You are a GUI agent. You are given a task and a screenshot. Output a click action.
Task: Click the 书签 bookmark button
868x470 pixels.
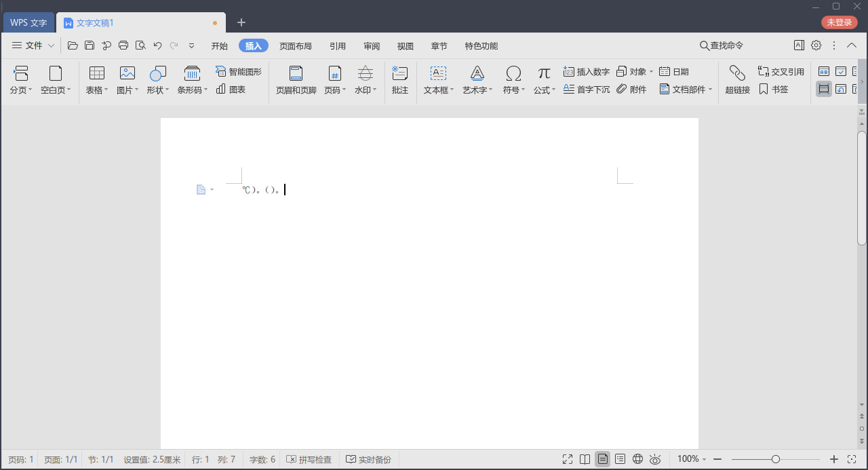coord(774,90)
